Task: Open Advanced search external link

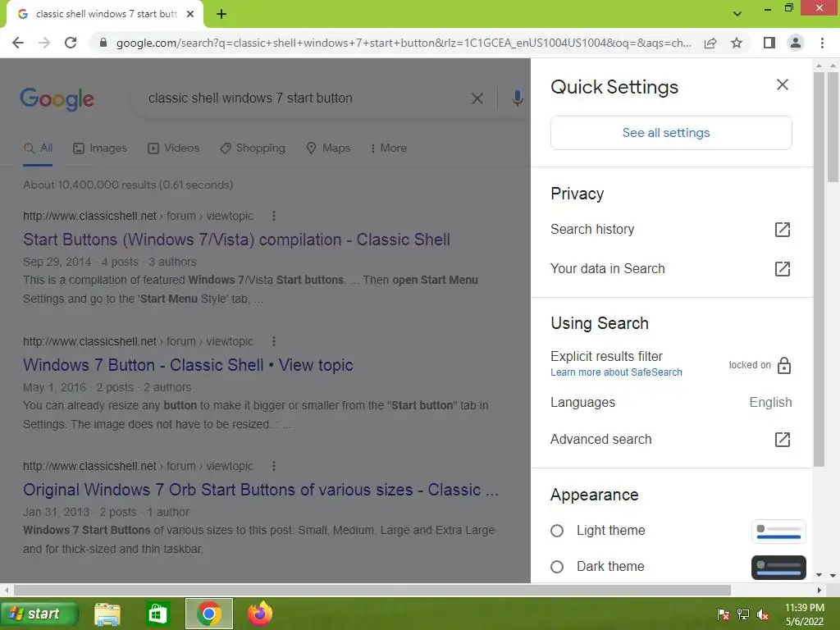Action: (782, 440)
